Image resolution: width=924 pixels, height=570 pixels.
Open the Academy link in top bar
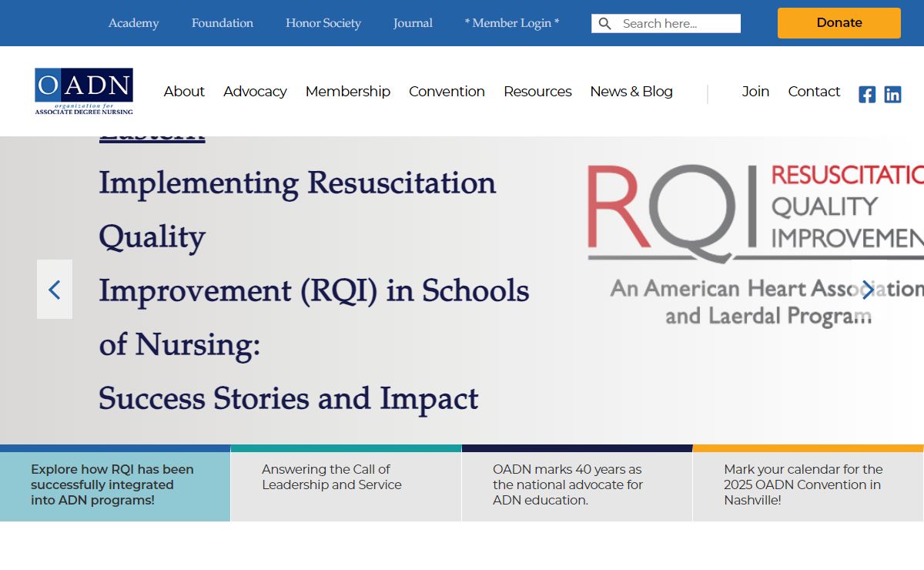(x=134, y=23)
